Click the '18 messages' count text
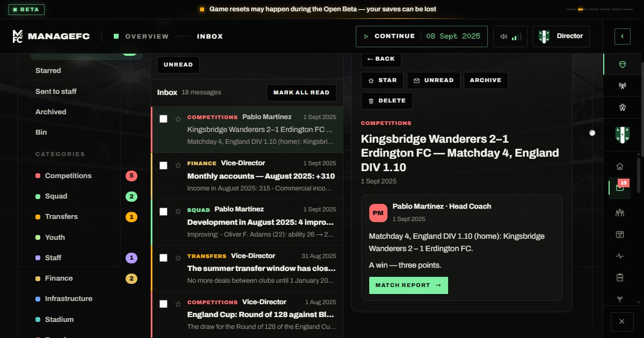This screenshot has width=644, height=338. click(x=201, y=92)
